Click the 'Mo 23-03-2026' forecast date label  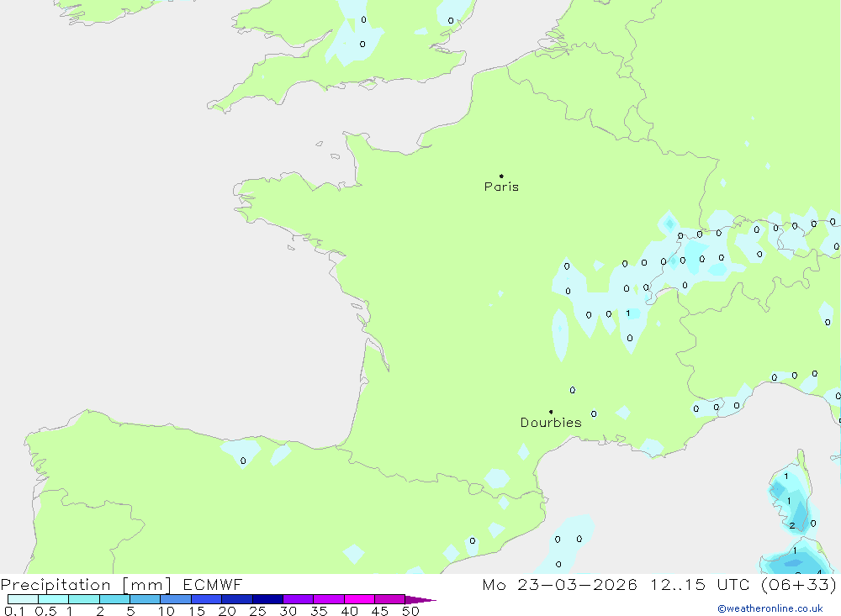(x=559, y=585)
